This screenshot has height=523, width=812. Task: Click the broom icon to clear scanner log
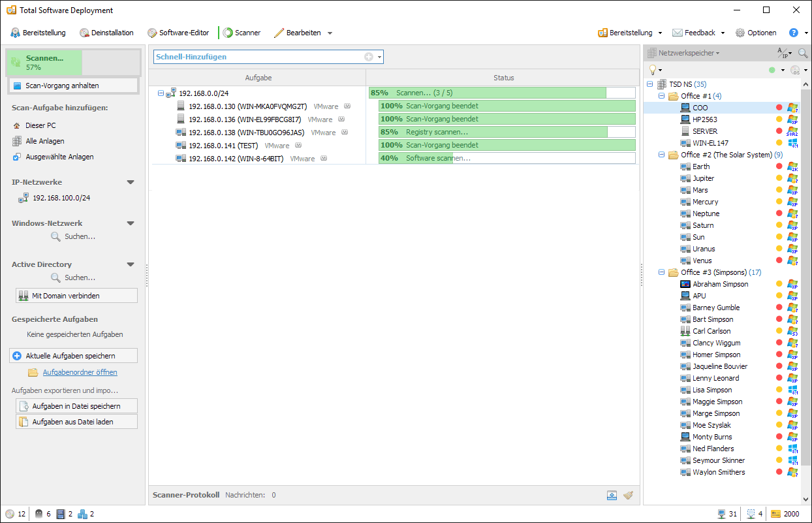628,495
